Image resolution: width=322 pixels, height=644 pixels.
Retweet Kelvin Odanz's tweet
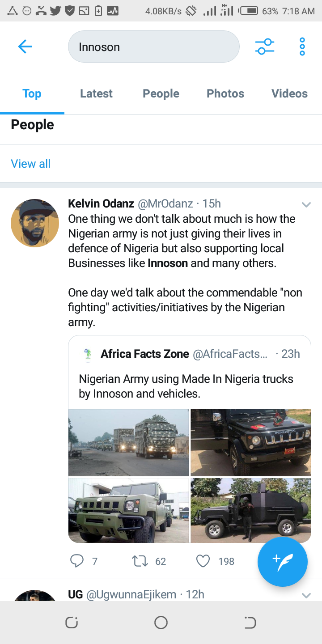140,561
